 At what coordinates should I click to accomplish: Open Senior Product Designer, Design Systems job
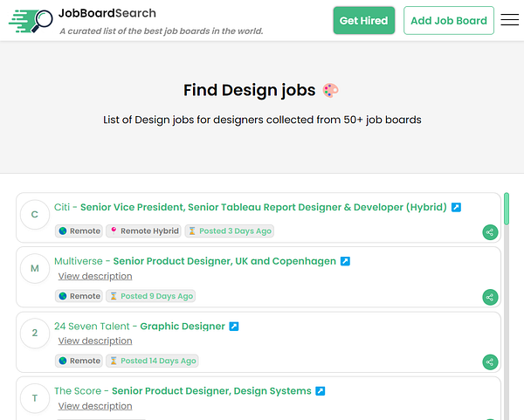click(211, 391)
